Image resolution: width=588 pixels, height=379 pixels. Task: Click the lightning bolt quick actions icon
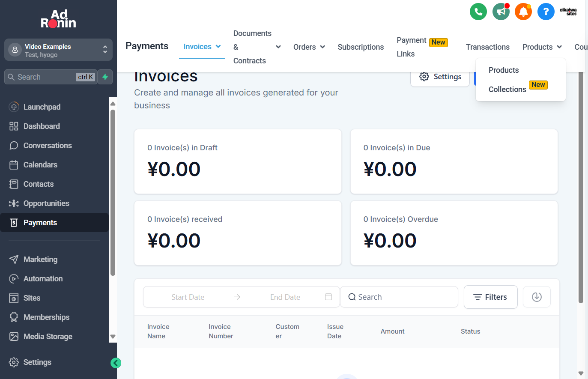(x=105, y=77)
